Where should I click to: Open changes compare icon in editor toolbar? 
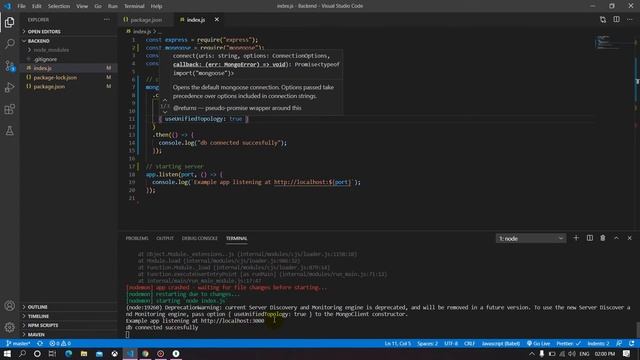603,20
